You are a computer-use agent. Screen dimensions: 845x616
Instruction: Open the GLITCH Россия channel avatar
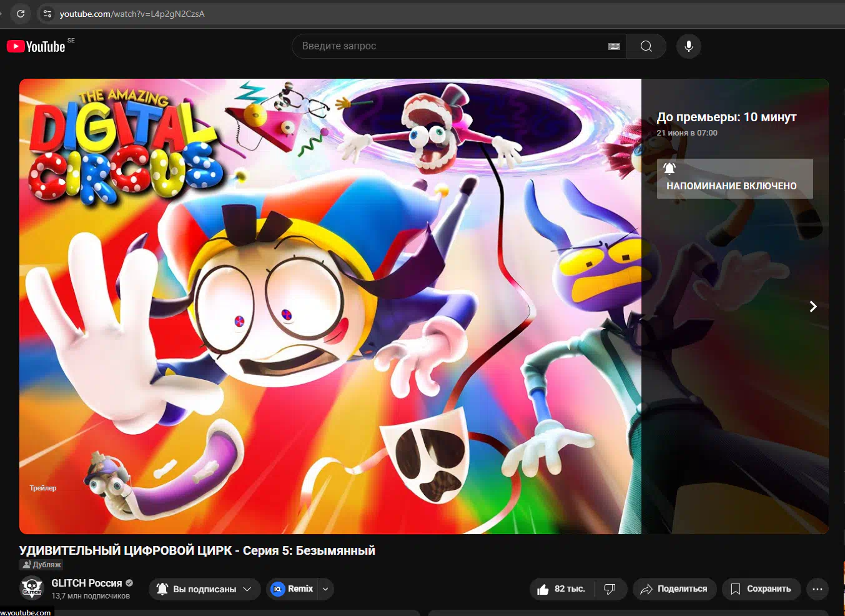(x=32, y=589)
